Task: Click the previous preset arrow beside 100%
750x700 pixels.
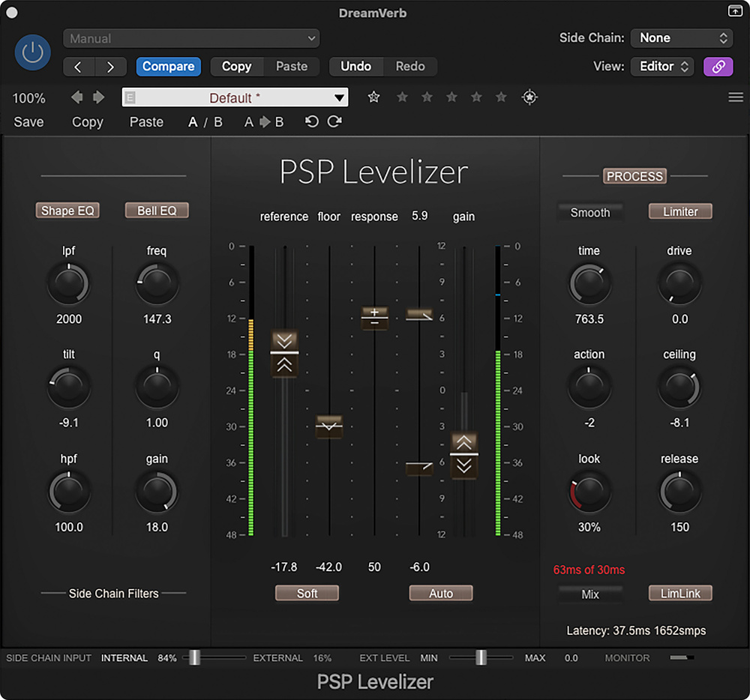Action: coord(77,97)
